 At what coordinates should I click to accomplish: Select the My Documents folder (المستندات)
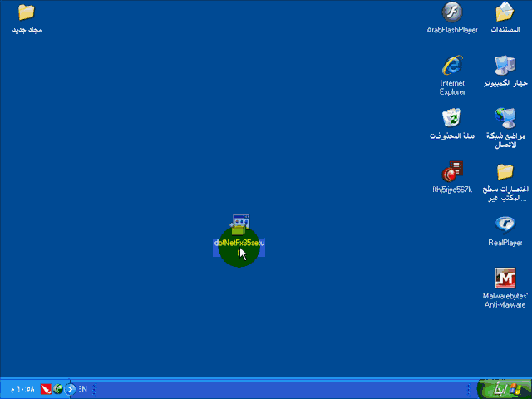point(505,13)
